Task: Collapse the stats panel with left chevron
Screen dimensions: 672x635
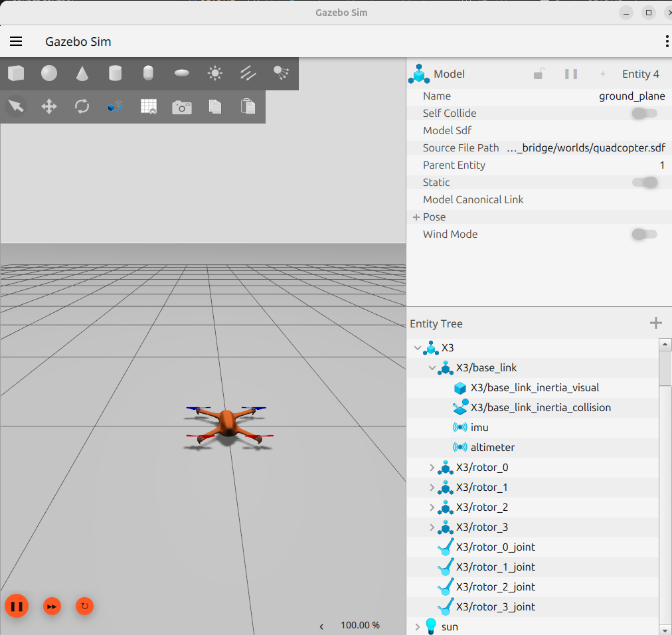Action: pyautogui.click(x=321, y=626)
